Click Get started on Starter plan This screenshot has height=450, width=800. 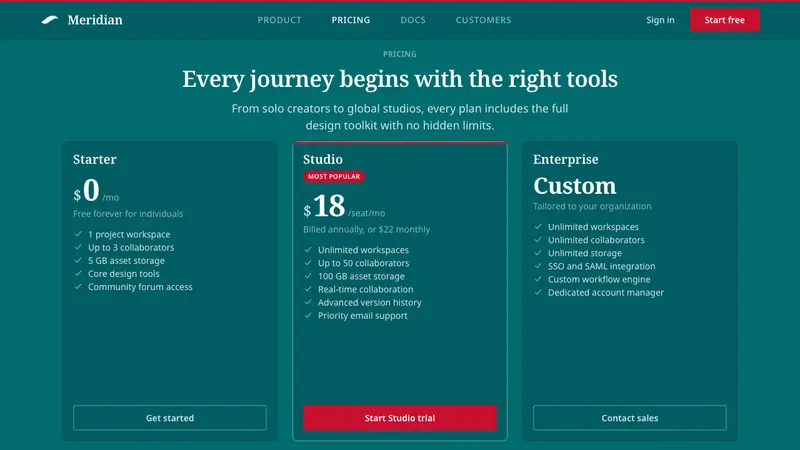(x=170, y=418)
